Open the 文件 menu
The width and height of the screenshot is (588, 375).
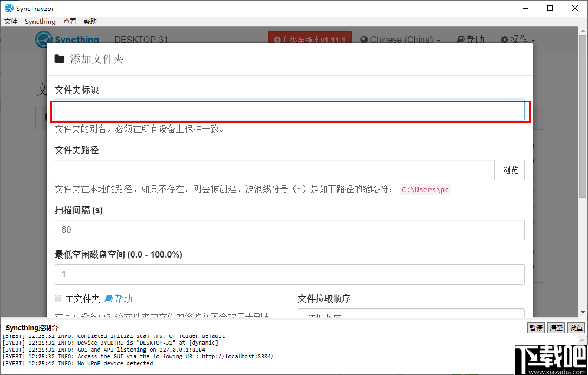pos(11,21)
